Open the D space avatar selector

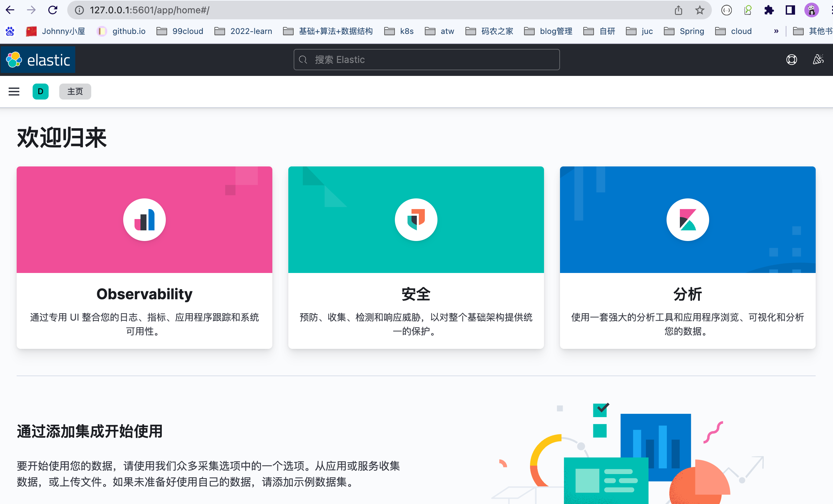(41, 91)
